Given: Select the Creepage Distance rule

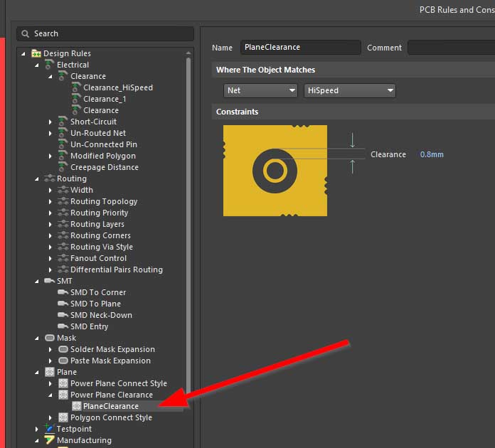Looking at the screenshot, I should click(104, 167).
